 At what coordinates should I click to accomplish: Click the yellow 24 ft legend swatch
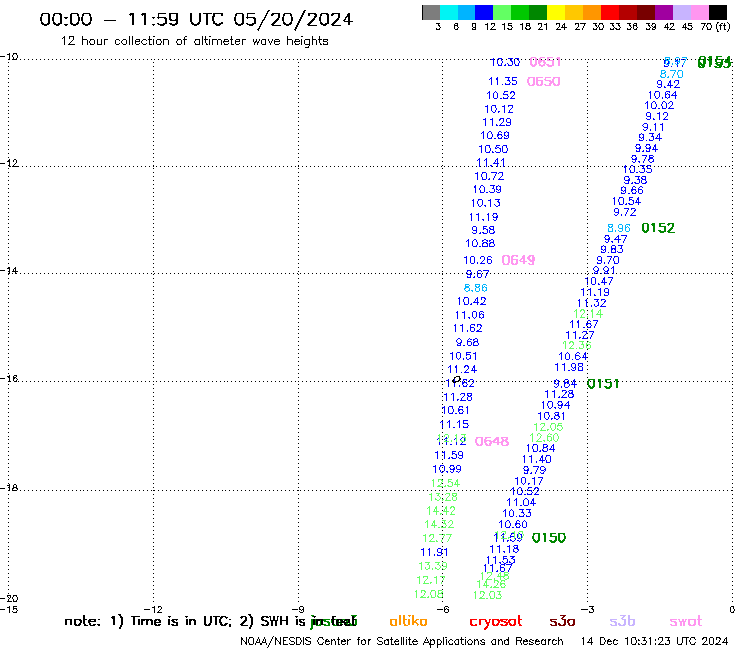click(556, 12)
